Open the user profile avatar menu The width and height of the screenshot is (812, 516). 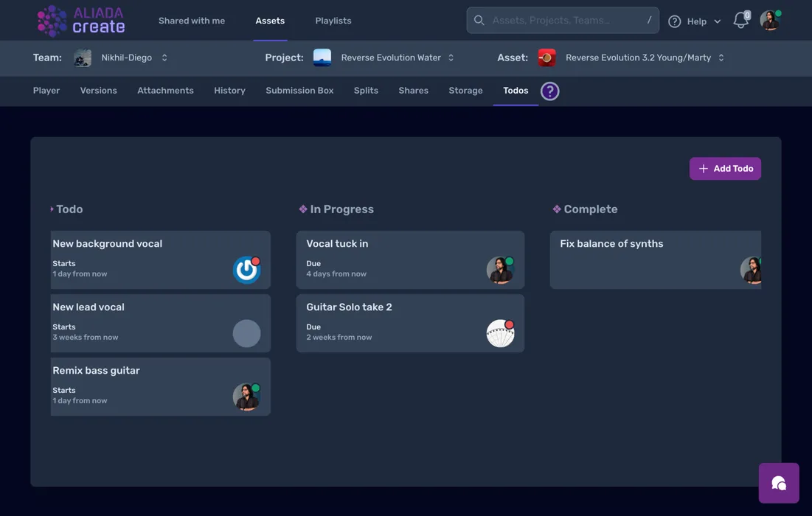[770, 21]
